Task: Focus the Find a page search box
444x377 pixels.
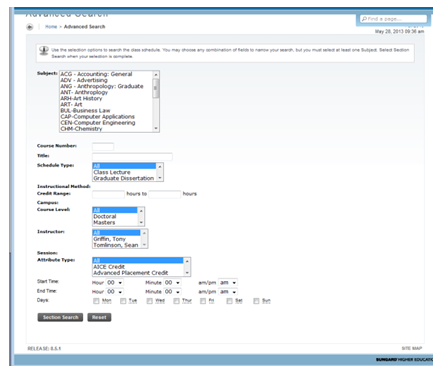Action: [393, 19]
